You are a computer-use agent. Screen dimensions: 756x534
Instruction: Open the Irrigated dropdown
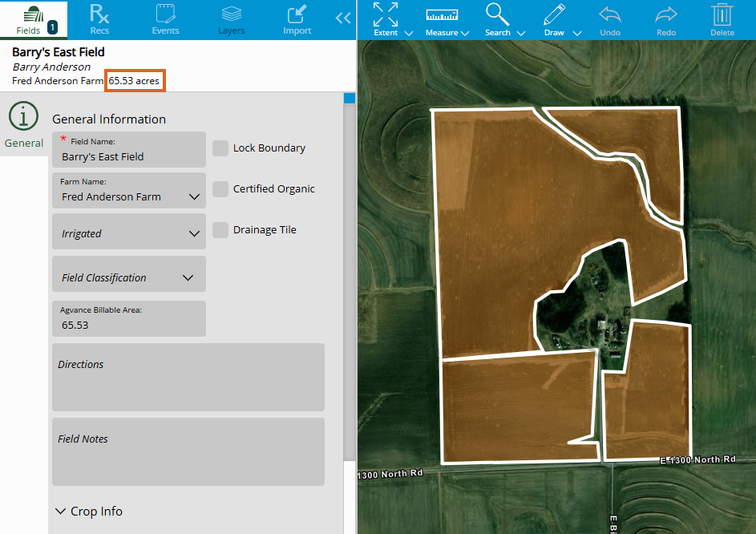[x=129, y=232]
